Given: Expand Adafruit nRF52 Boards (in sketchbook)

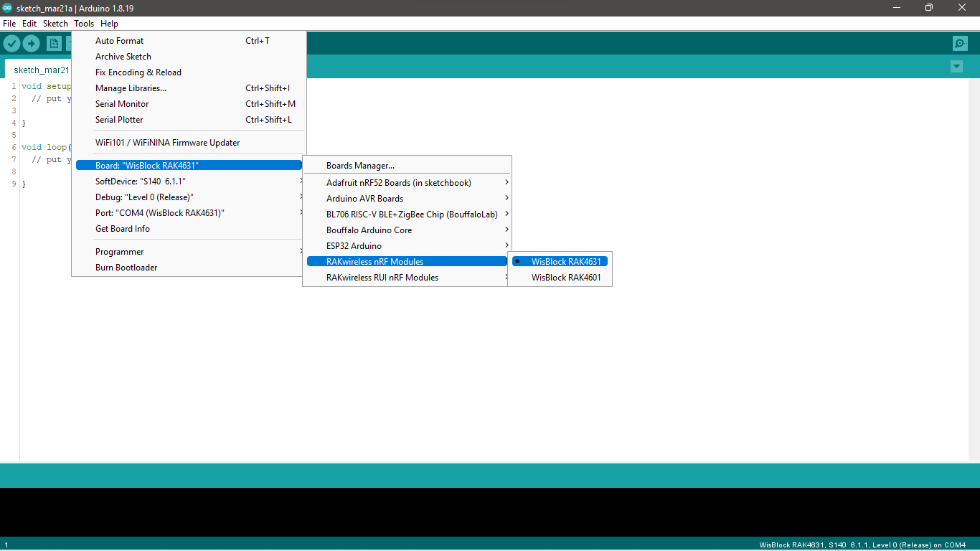Looking at the screenshot, I should pyautogui.click(x=407, y=183).
